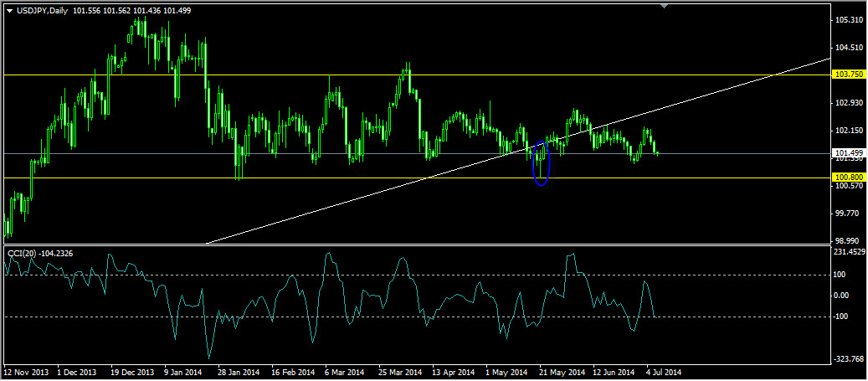Click the yellow 100.800 price label

click(849, 178)
